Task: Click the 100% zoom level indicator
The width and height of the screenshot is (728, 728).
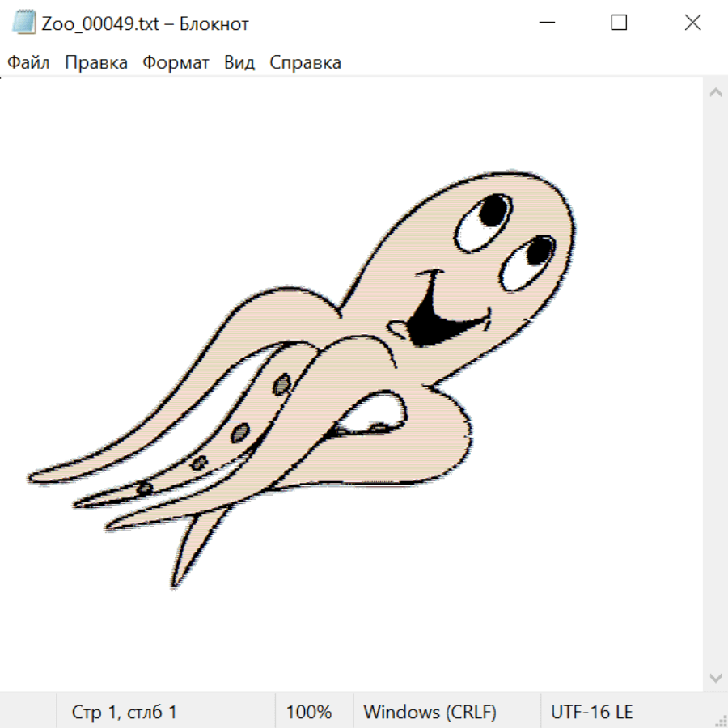Action: (309, 713)
